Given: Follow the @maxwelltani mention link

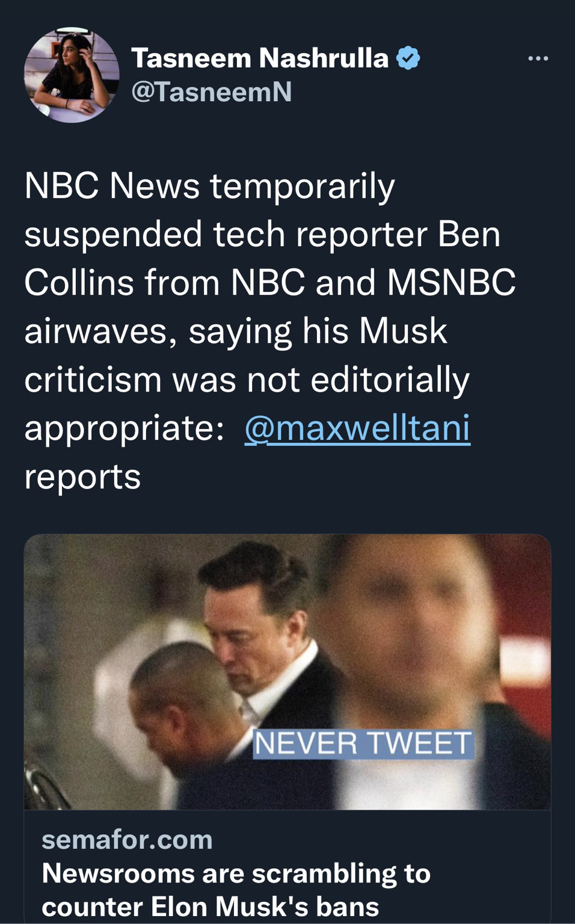Looking at the screenshot, I should click(357, 428).
